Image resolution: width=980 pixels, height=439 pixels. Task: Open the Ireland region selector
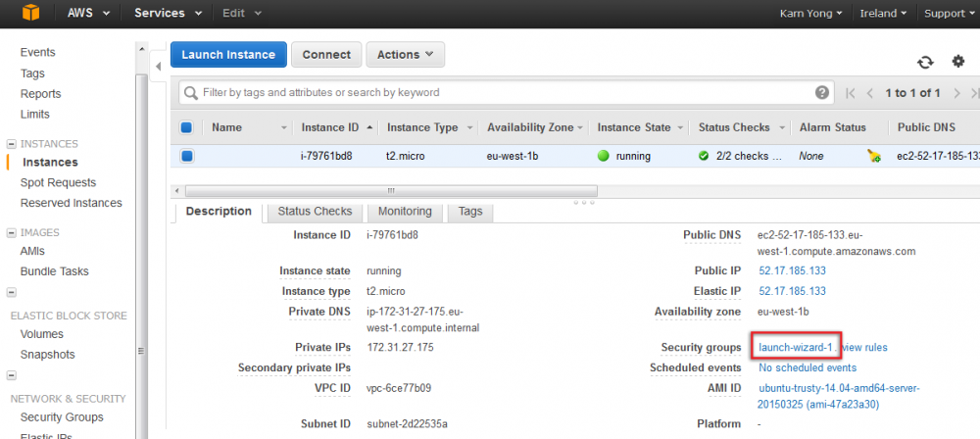tap(883, 13)
